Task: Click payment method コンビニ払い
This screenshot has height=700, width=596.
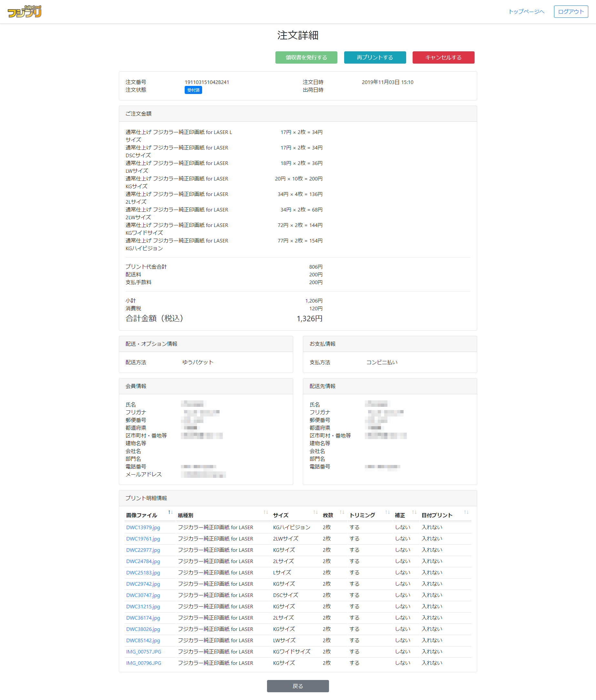Action: (382, 362)
